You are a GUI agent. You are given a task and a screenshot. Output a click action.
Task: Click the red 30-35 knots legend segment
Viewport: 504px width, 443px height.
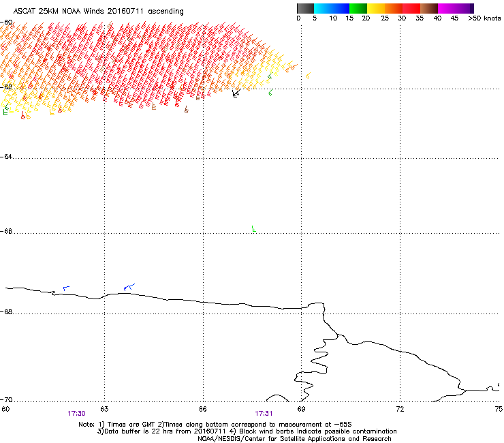click(x=411, y=8)
